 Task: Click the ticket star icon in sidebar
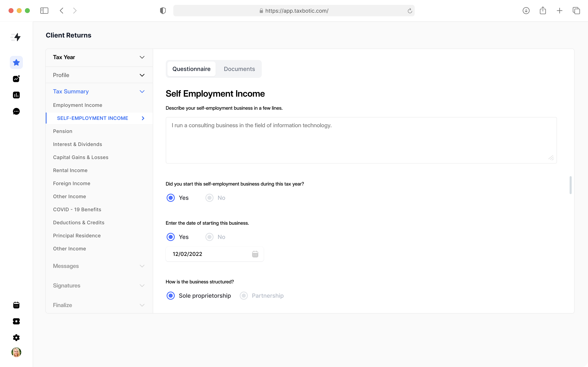click(16, 321)
